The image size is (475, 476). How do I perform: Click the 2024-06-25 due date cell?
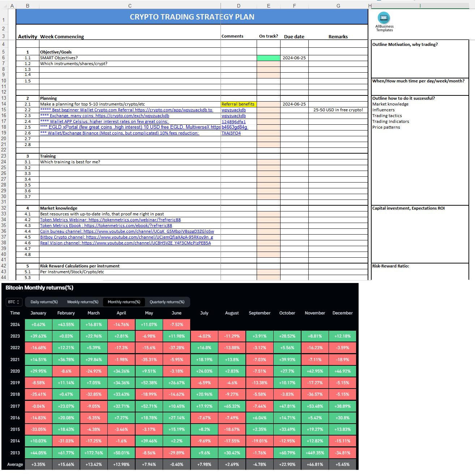(x=294, y=58)
